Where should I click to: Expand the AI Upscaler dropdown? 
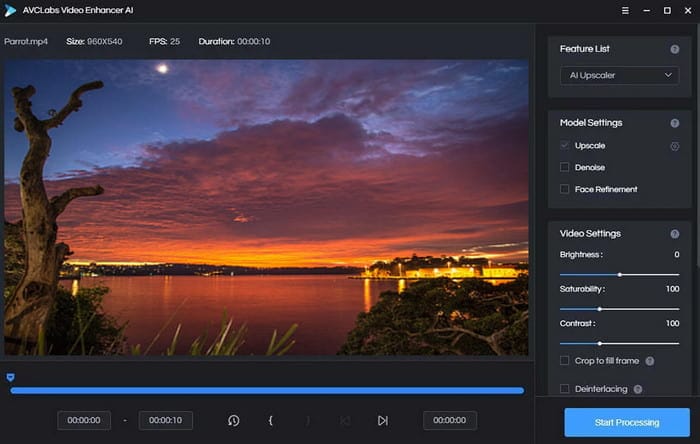click(x=620, y=75)
